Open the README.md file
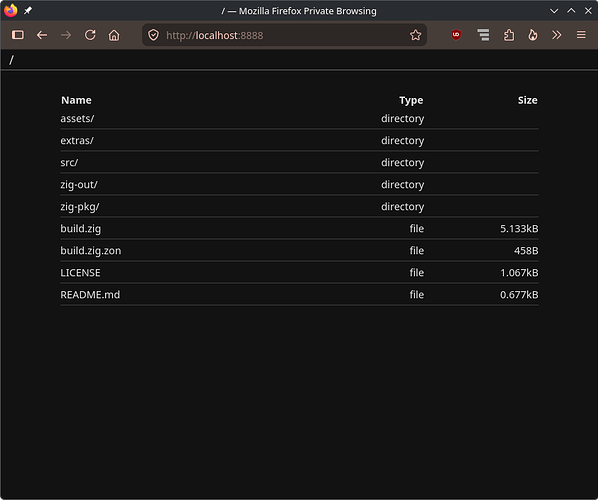 pyautogui.click(x=90, y=295)
